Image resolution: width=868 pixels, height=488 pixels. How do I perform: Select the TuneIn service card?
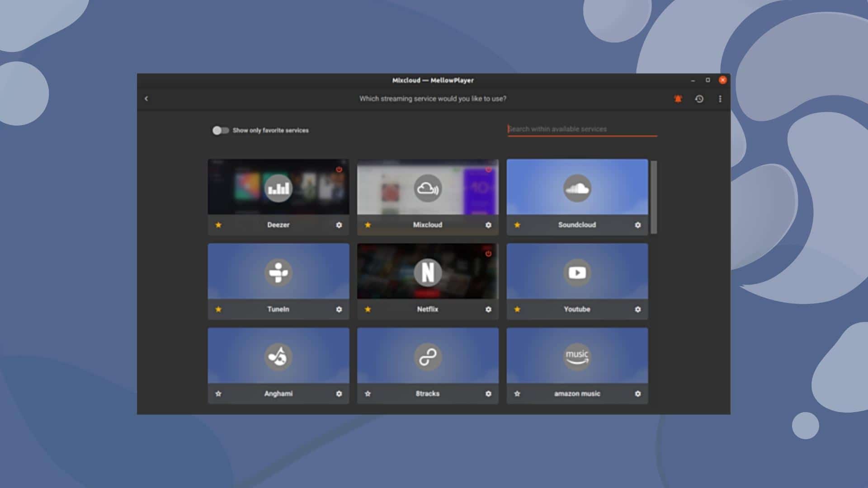[278, 281]
